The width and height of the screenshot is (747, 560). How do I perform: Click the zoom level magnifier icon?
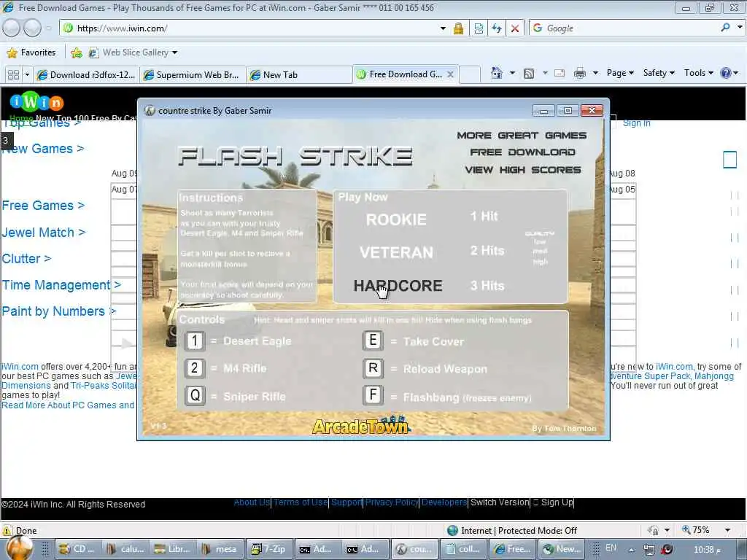[x=686, y=530]
